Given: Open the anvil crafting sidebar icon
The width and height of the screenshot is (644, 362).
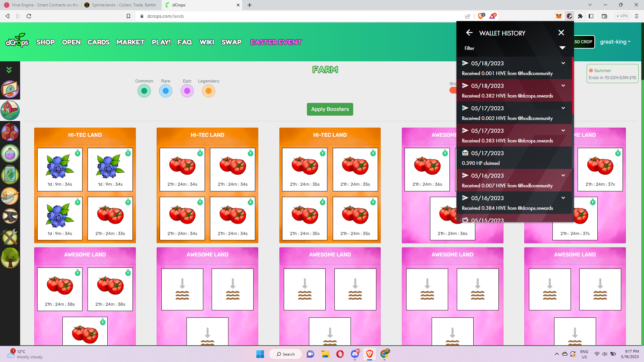Looking at the screenshot, I should (x=10, y=217).
